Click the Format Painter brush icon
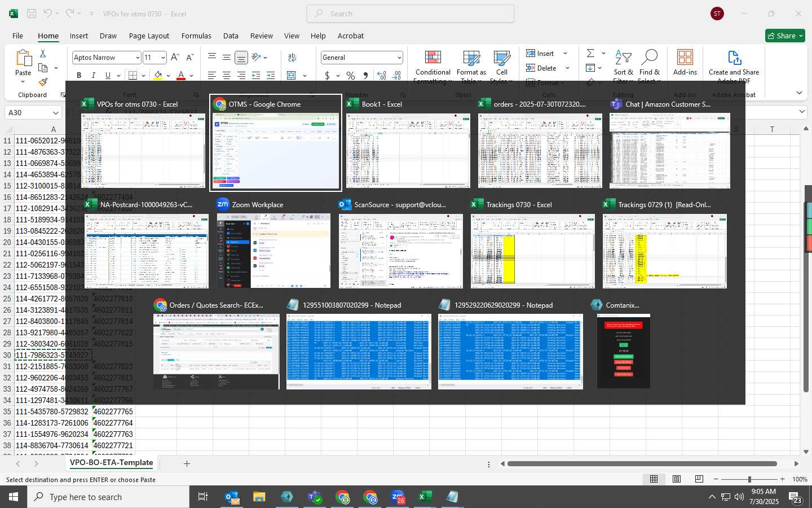812x508 pixels. [43, 82]
